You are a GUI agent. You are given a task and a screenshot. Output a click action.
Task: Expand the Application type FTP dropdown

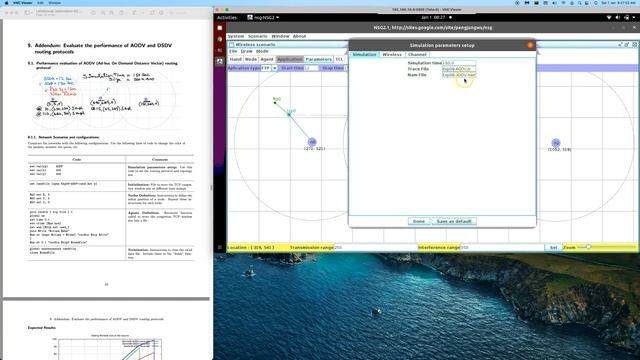274,68
